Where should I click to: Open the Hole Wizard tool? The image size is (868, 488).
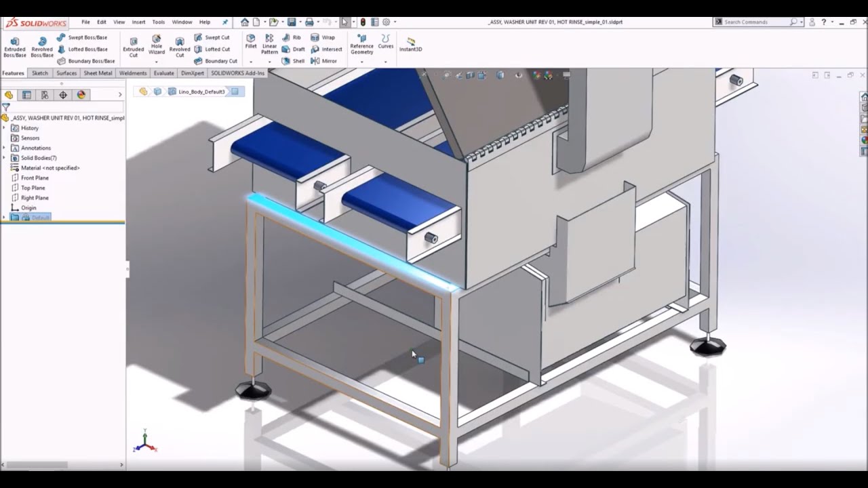(x=157, y=45)
